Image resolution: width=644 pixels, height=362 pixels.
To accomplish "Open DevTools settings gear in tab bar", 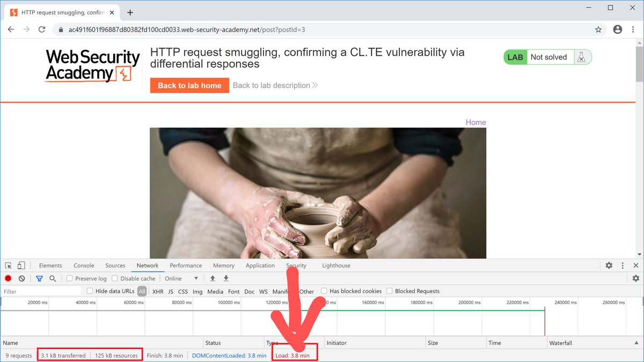I will pyautogui.click(x=609, y=265).
